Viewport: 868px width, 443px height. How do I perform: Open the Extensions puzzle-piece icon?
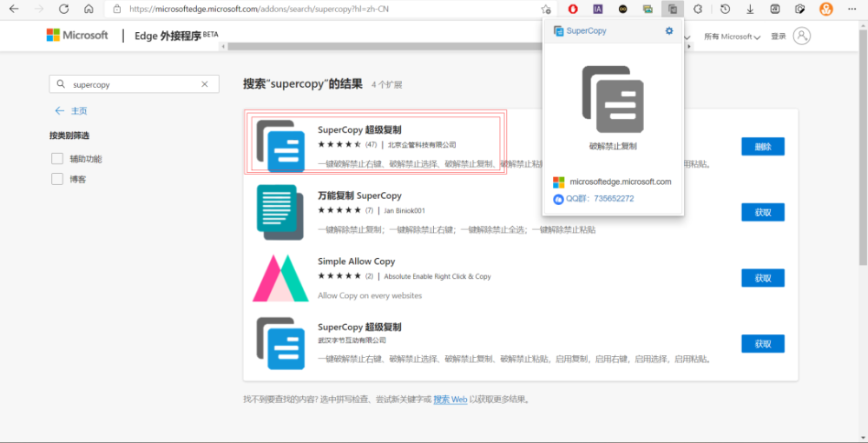pos(699,9)
